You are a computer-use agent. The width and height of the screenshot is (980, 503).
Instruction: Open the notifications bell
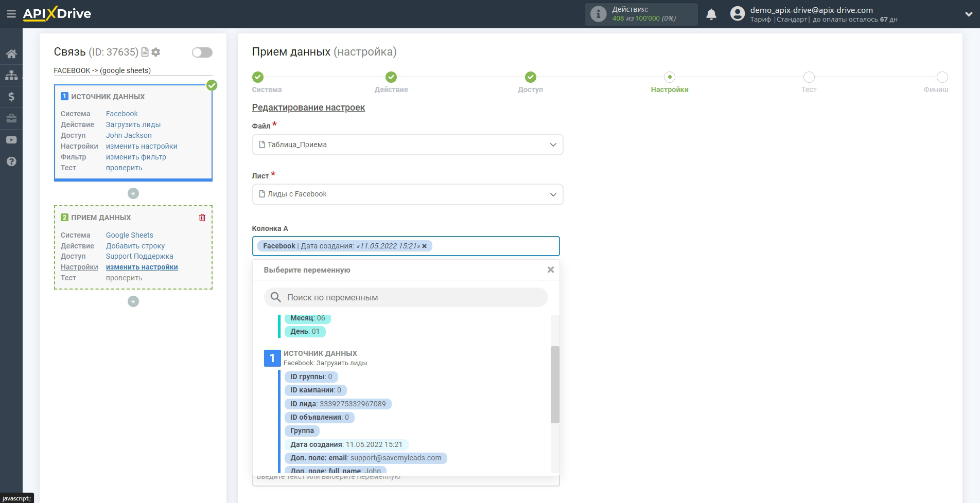click(x=711, y=14)
